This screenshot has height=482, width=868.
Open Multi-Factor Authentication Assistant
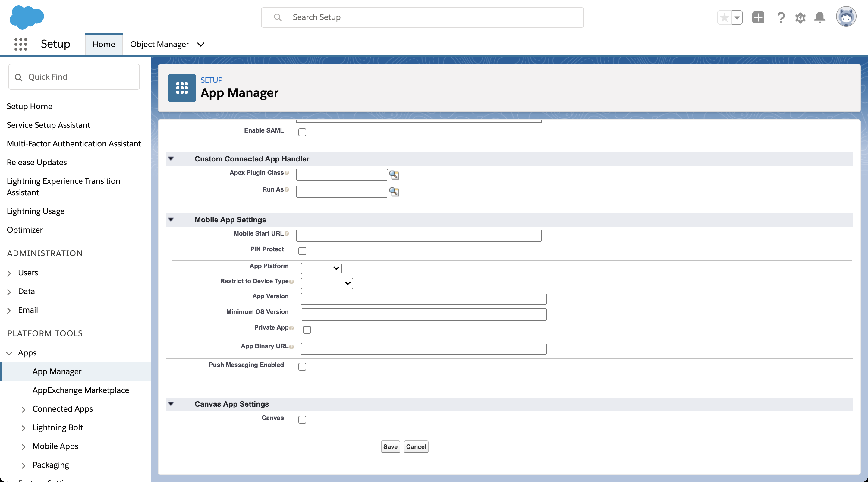[x=74, y=143]
